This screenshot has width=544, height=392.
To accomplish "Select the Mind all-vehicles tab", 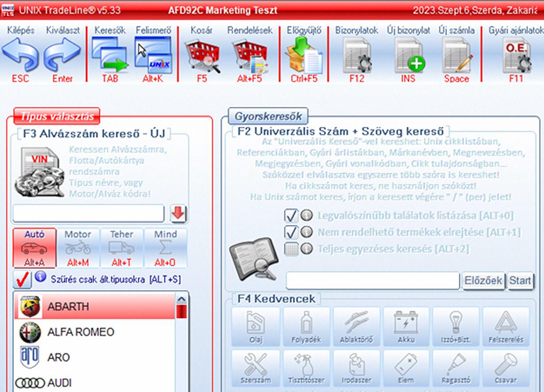I will [x=165, y=248].
